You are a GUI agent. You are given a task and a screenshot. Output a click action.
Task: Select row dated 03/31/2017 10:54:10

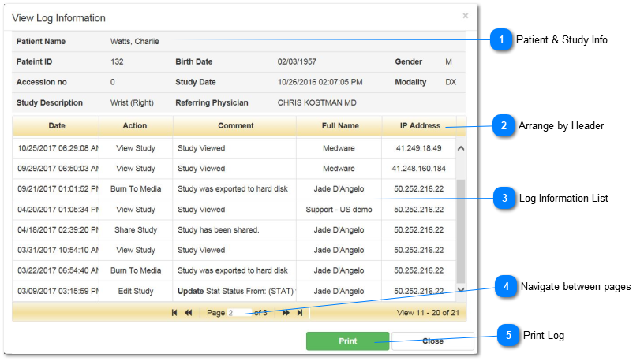click(234, 250)
